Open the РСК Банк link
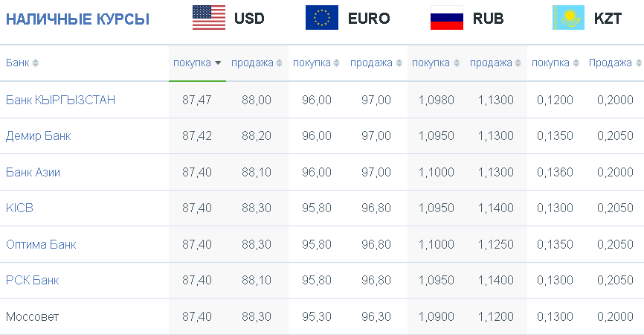 click(33, 280)
